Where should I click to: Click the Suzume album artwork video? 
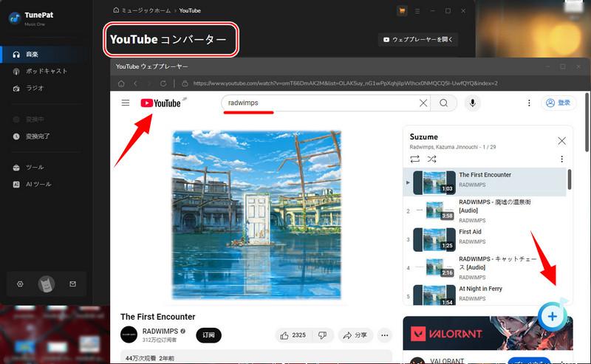[x=256, y=215]
